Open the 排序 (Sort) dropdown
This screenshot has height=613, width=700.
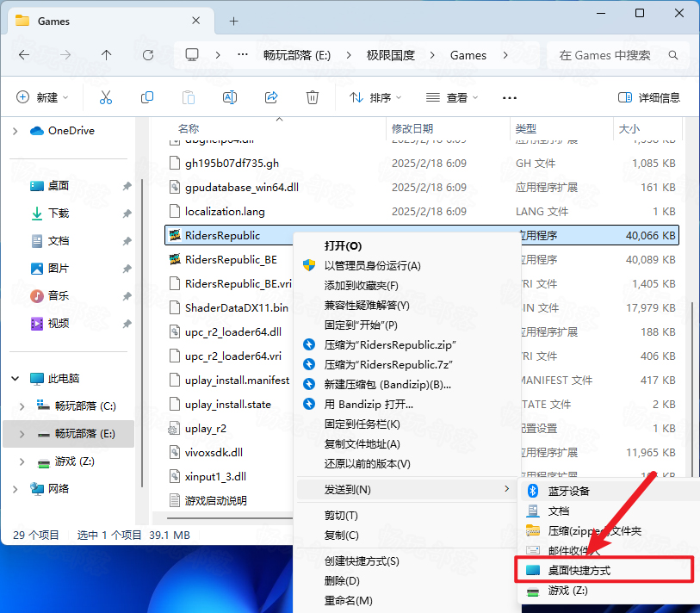click(375, 97)
